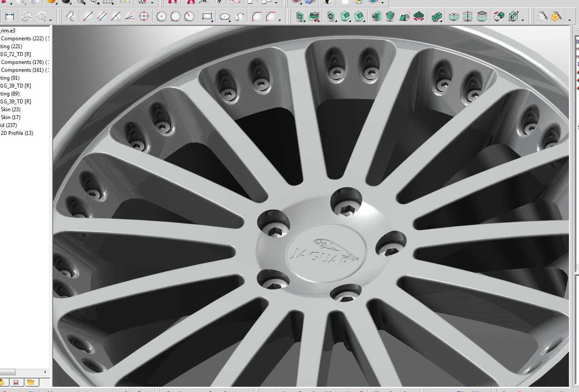
Task: Click the second sketch-with-glasses icon
Action: tap(41, 17)
